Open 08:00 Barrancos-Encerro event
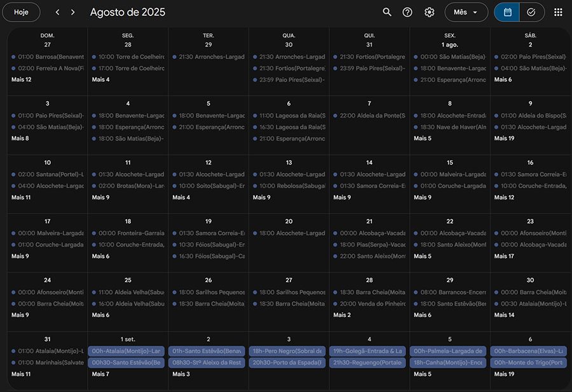Image resolution: width=572 pixels, height=392 pixels. click(x=450, y=292)
